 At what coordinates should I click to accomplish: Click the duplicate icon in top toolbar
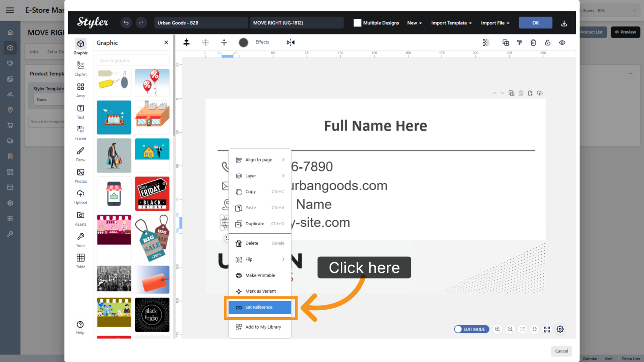click(x=506, y=43)
